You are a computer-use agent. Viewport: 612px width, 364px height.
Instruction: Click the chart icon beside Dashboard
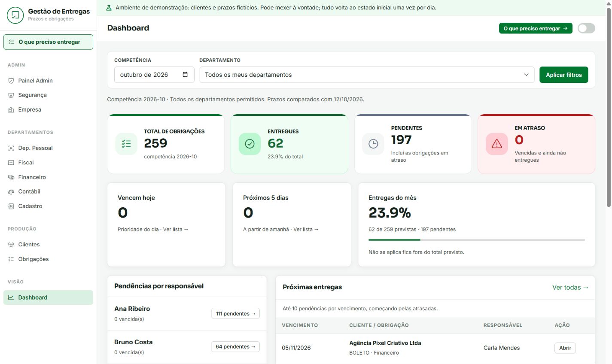tap(11, 297)
